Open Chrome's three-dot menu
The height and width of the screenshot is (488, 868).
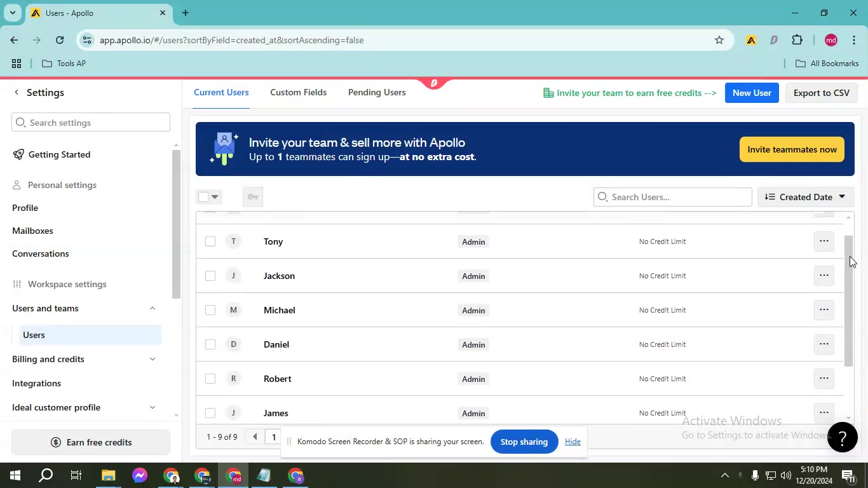(x=853, y=40)
